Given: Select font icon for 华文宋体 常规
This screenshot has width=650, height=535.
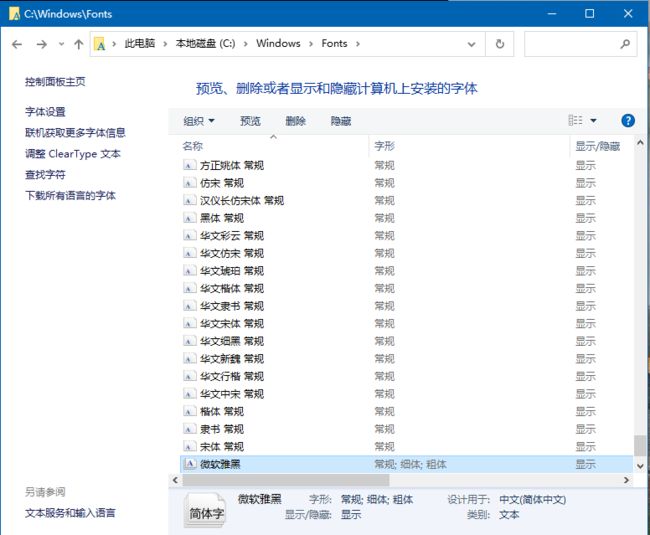Looking at the screenshot, I should pos(189,324).
